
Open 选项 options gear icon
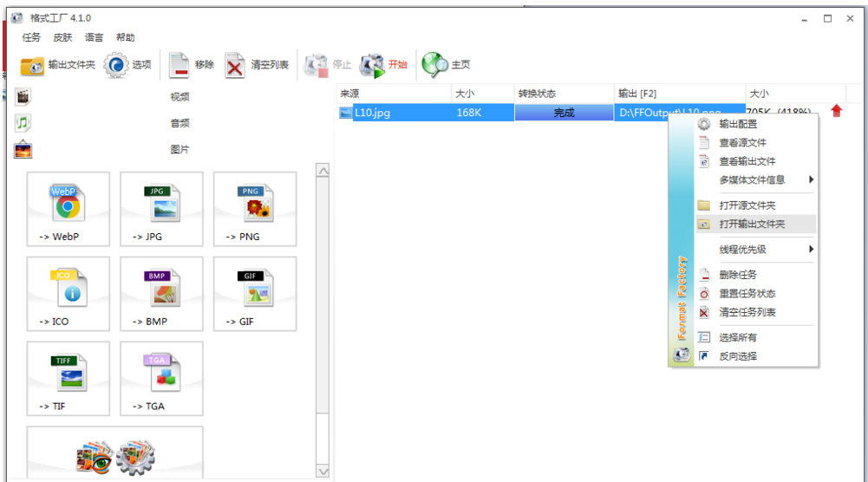tap(115, 65)
